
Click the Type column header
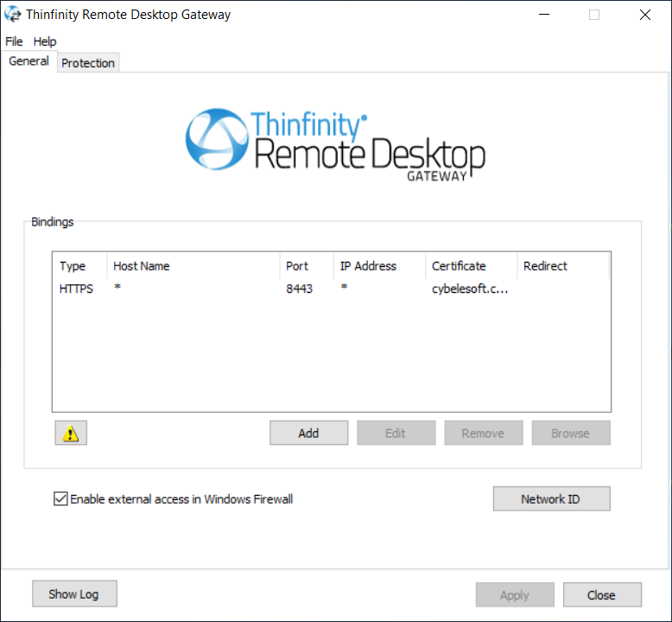coord(79,266)
